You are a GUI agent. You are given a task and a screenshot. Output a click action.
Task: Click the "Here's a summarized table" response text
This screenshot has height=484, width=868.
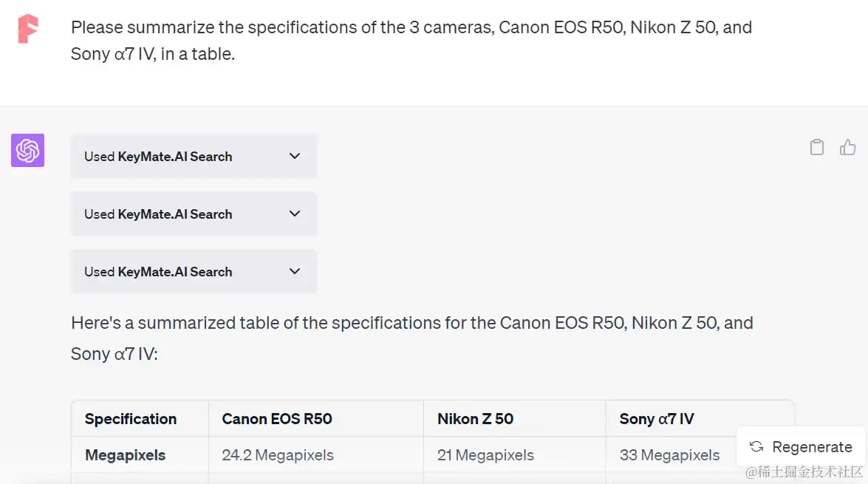412,338
